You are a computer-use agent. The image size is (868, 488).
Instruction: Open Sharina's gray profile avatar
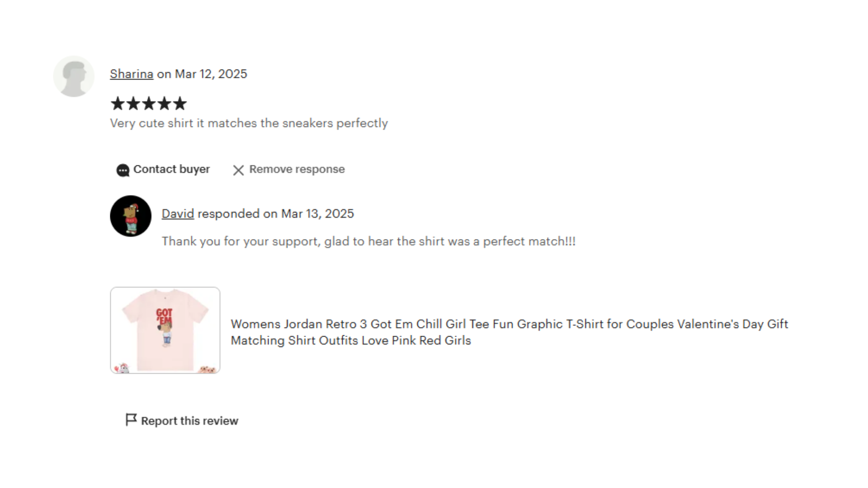pos(74,76)
